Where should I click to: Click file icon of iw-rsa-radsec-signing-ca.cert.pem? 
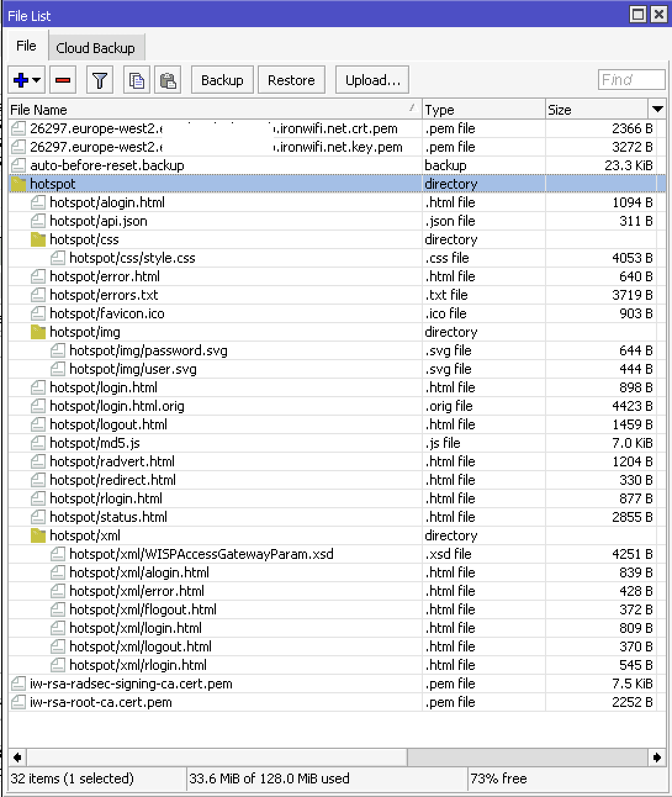(x=18, y=683)
